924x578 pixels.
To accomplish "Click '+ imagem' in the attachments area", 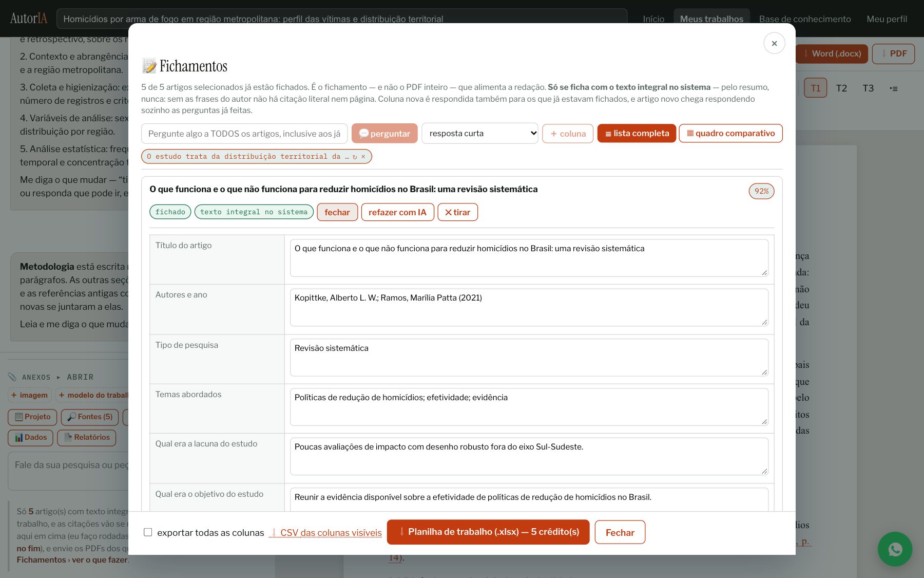I will pos(29,395).
